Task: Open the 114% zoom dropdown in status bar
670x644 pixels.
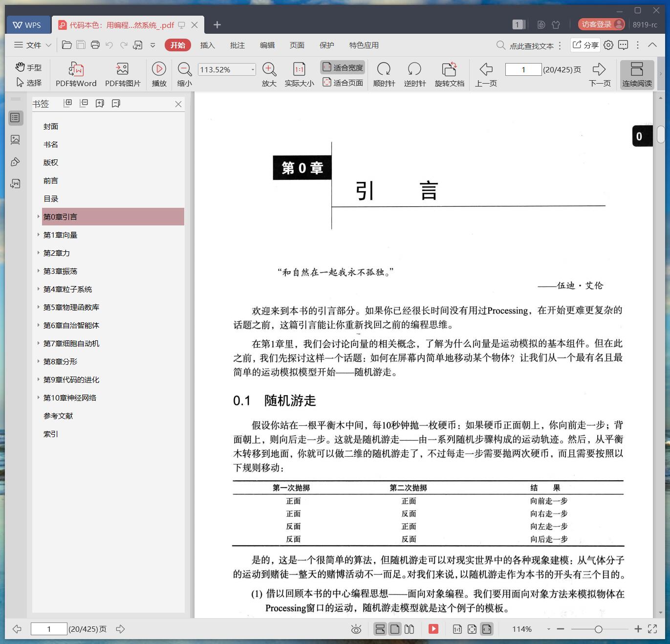Action: pyautogui.click(x=548, y=629)
